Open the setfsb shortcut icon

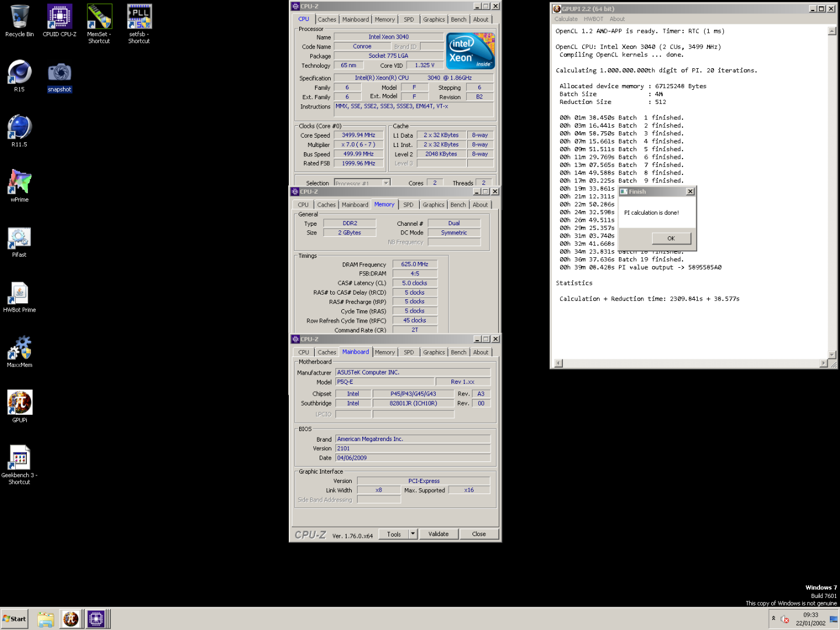pyautogui.click(x=139, y=24)
